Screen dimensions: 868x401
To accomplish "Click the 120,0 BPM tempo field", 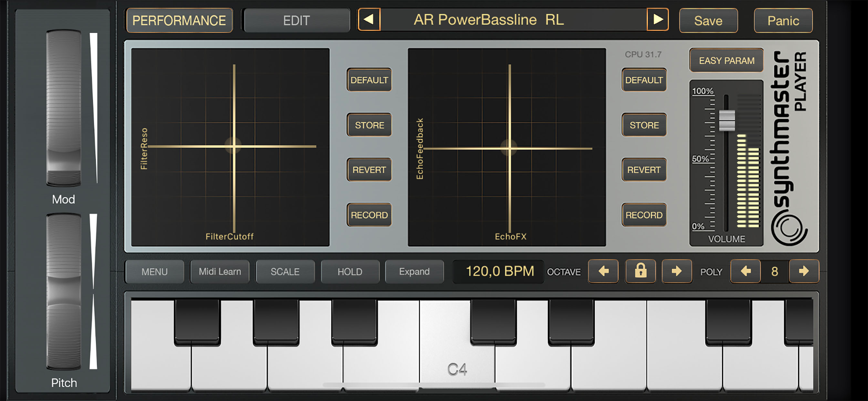I will tap(499, 271).
